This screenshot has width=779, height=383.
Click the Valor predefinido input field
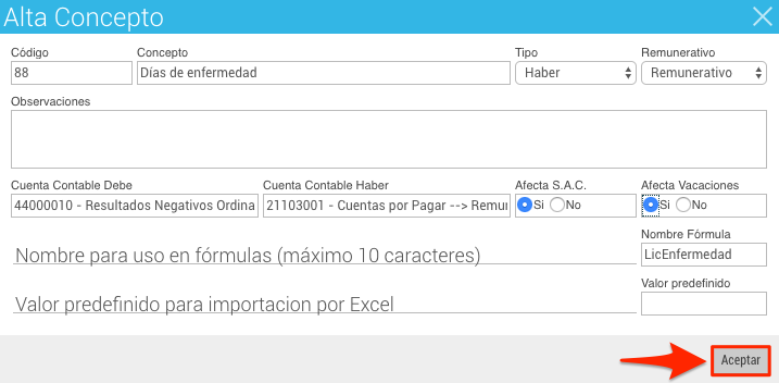(704, 304)
